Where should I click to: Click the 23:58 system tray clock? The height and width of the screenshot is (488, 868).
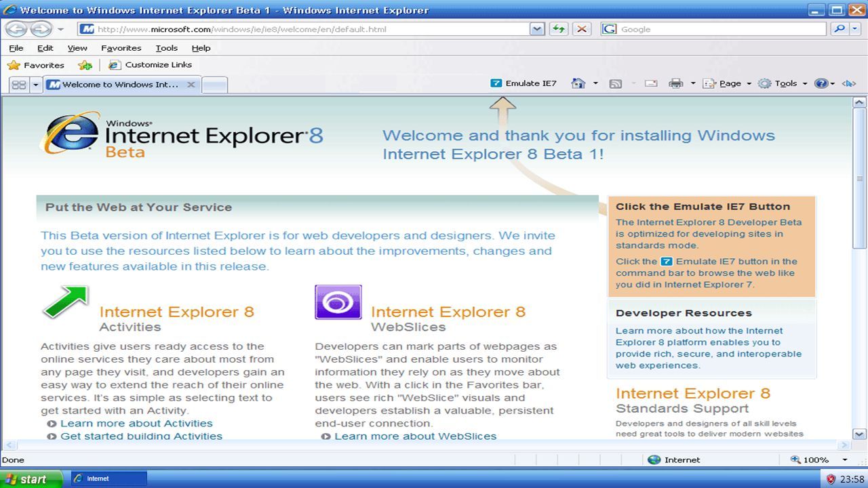click(x=852, y=479)
